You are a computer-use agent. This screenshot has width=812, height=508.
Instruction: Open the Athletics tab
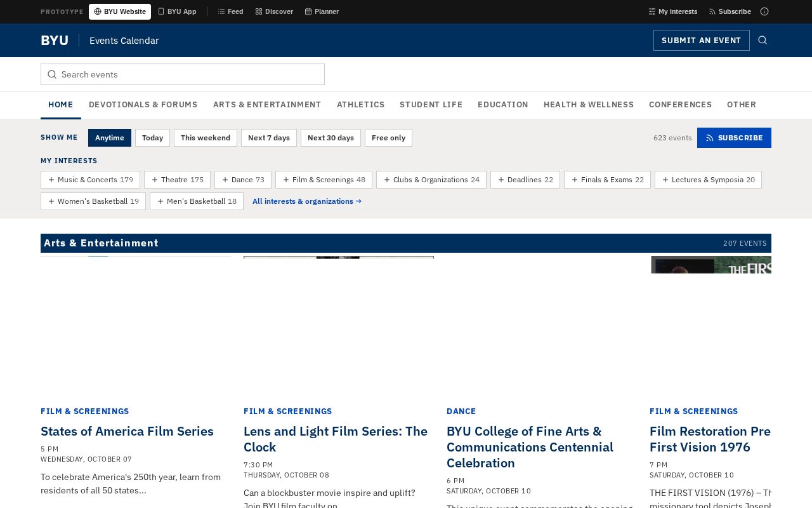[360, 105]
